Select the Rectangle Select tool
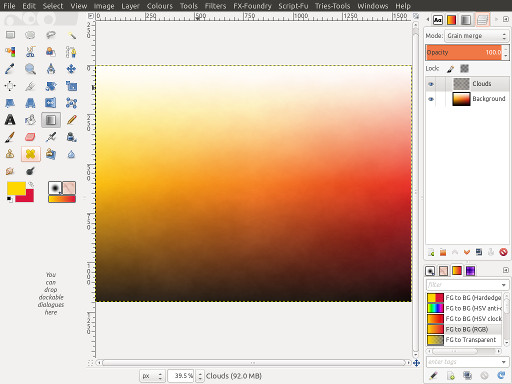 10,35
